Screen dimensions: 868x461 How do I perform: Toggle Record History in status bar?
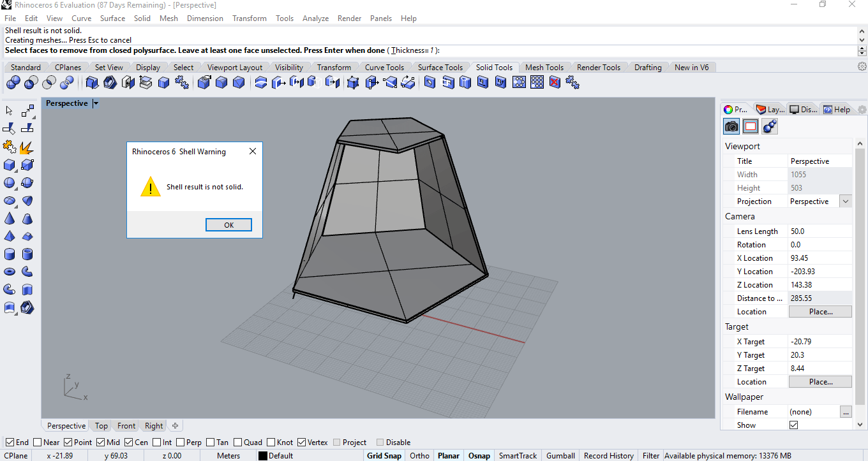tap(608, 455)
